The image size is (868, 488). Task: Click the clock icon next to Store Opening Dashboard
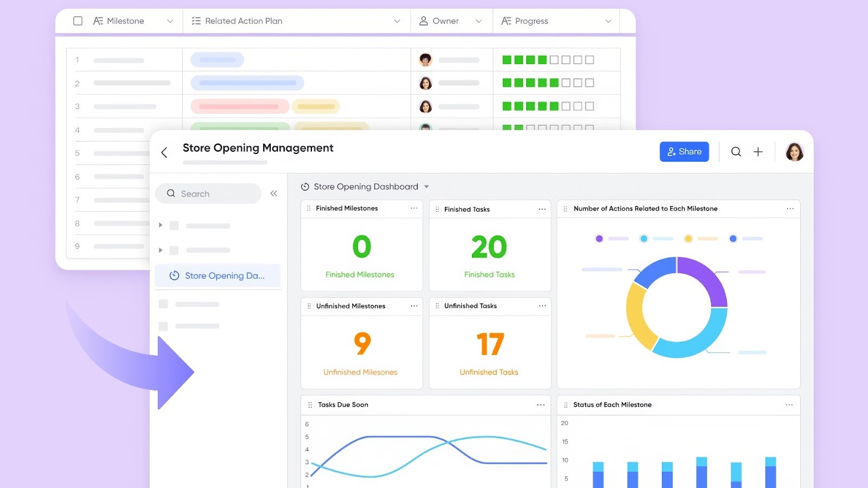304,187
